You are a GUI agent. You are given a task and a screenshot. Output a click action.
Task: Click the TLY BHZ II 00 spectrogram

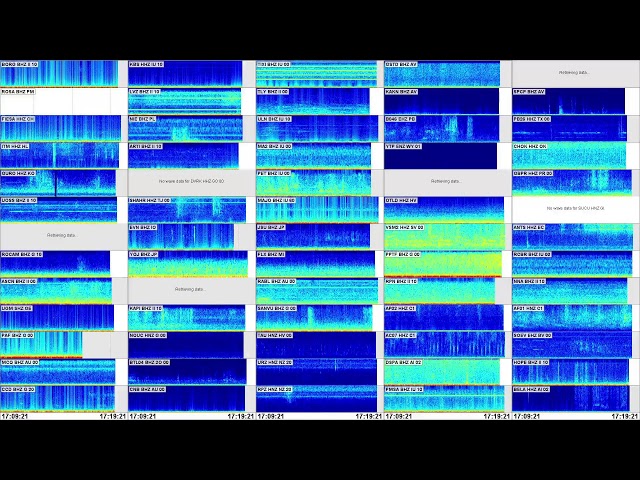(313, 101)
